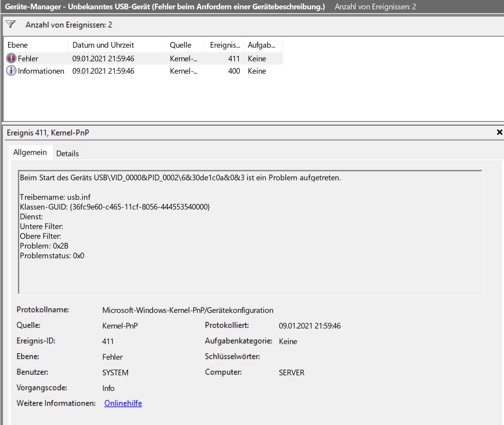Click the Fehler row timestamp 09.01.2021 21:59:46
The height and width of the screenshot is (425, 504).
(x=103, y=59)
